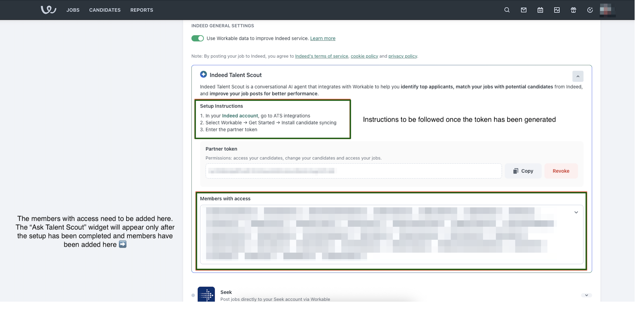Open the Candidates menu
The height and width of the screenshot is (311, 644).
coord(105,10)
